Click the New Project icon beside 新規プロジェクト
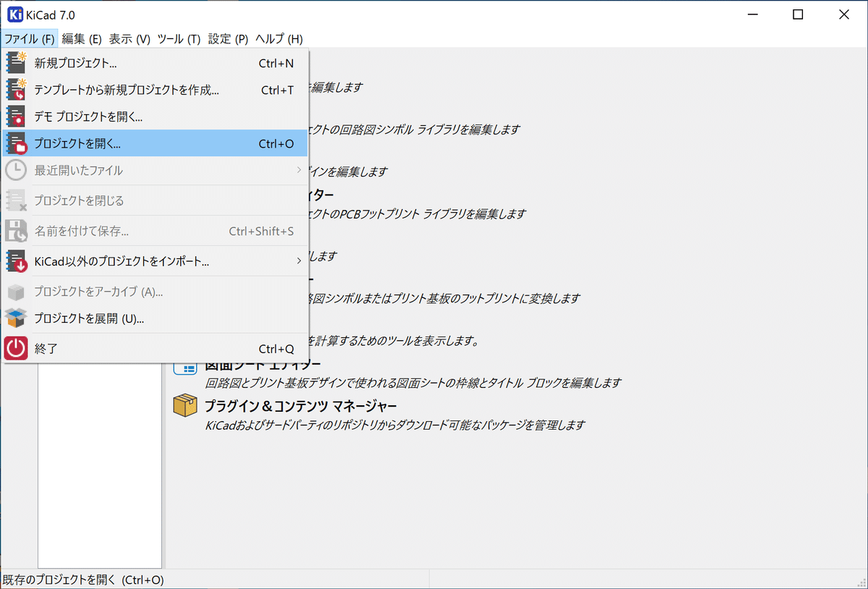 point(16,63)
